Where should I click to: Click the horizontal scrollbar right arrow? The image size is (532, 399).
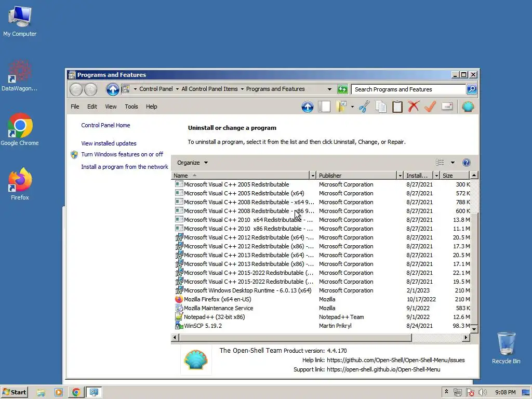[466, 338]
